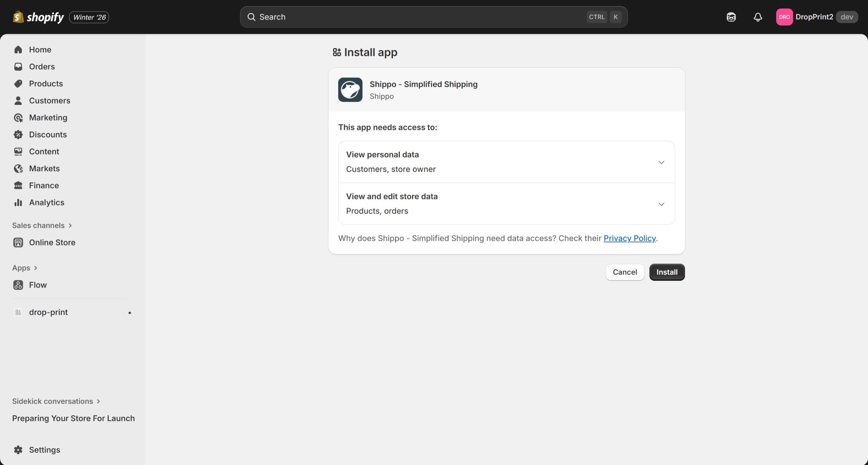Expand View personal data permissions
The image size is (868, 465).
pos(506,162)
